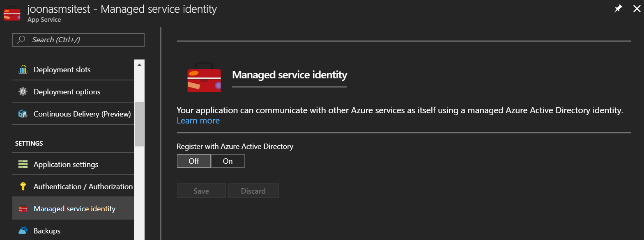This screenshot has width=644, height=240.
Task: Open the Backups menu entry
Action: coord(47,231)
